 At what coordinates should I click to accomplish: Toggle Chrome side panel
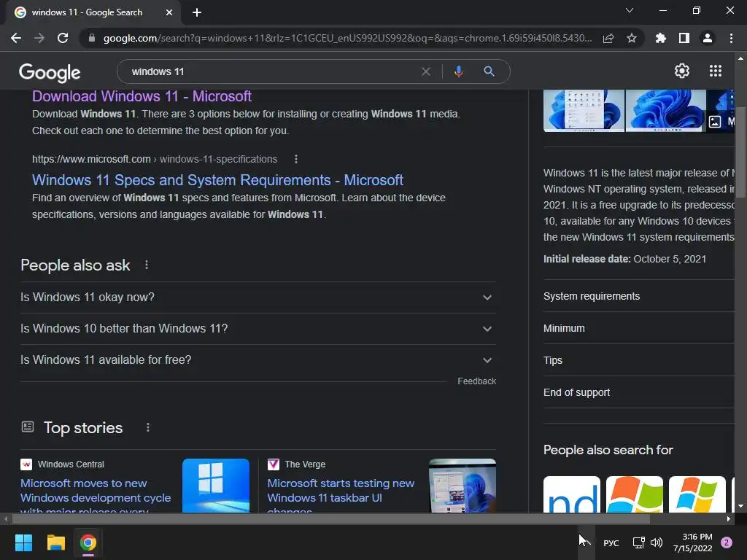tap(684, 38)
